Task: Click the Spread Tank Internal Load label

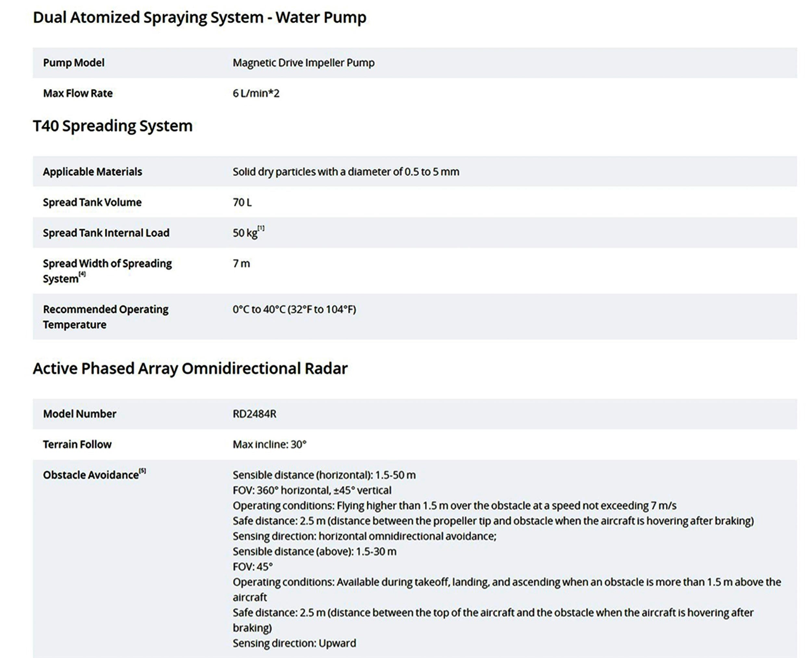Action: tap(106, 233)
